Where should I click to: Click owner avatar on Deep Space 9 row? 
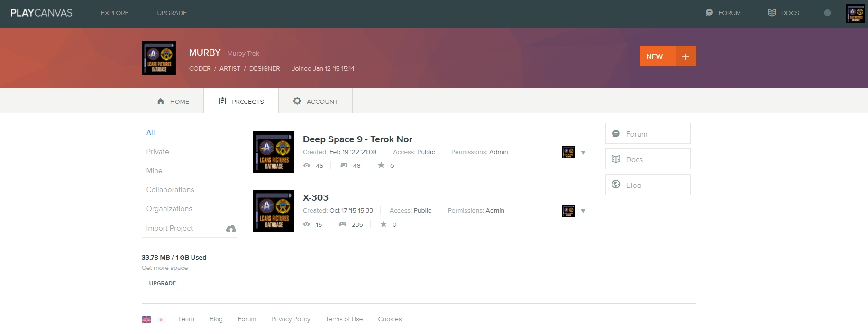point(568,152)
